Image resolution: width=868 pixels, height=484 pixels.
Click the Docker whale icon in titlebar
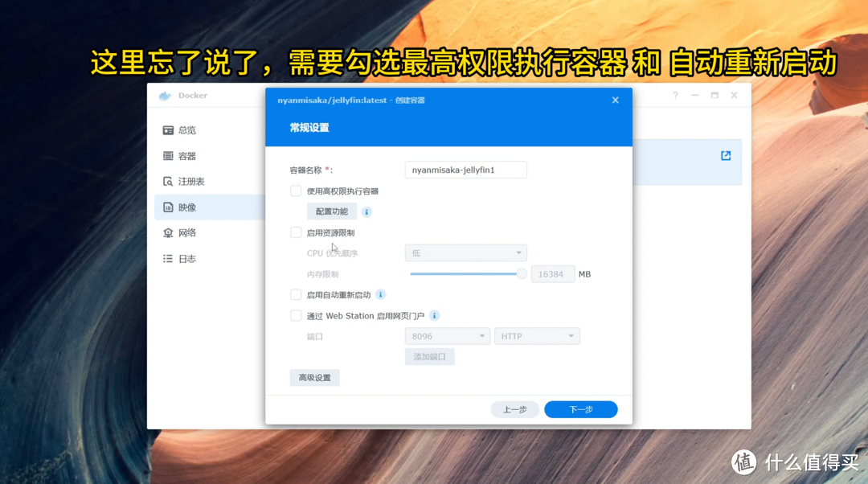tap(166, 95)
